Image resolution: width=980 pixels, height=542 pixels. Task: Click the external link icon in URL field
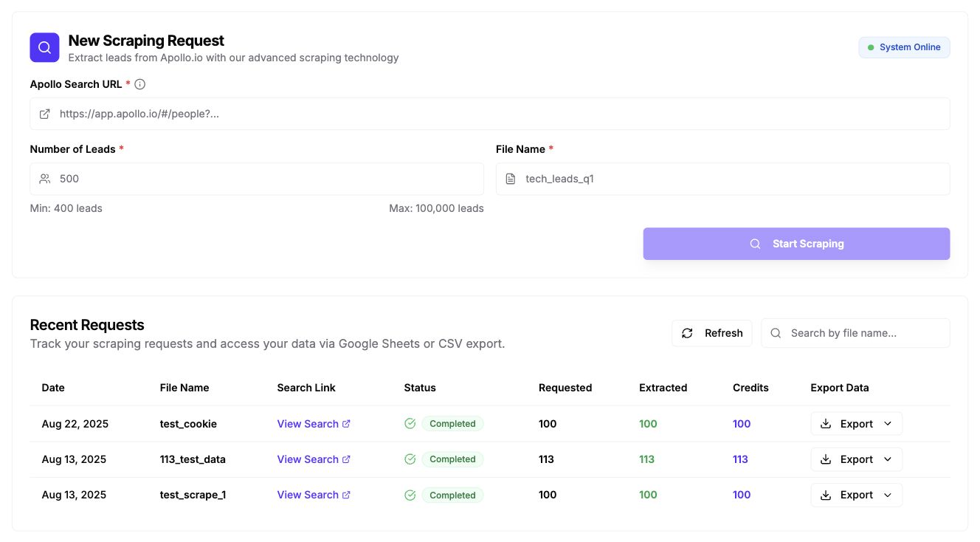(x=45, y=114)
